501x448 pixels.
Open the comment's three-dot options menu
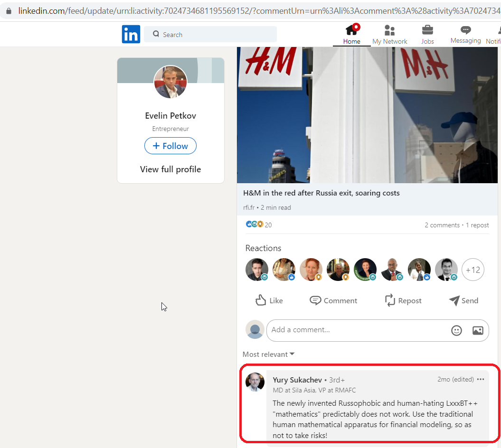tap(481, 379)
